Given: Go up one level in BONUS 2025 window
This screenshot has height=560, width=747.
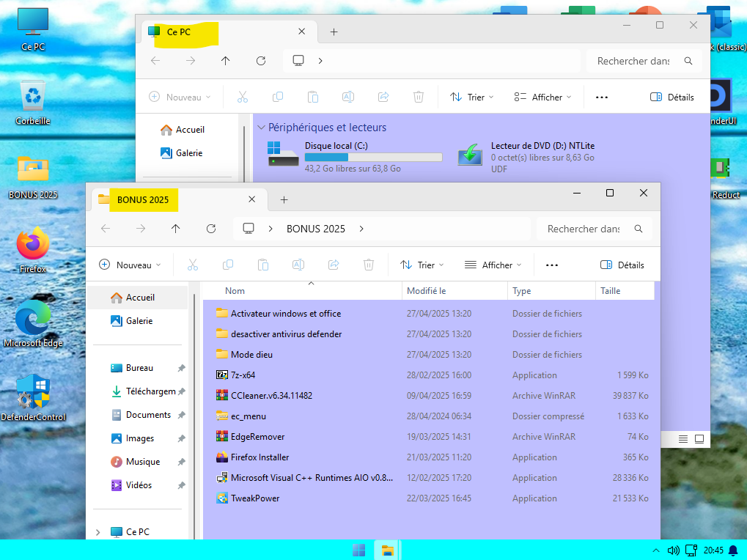Looking at the screenshot, I should [176, 229].
